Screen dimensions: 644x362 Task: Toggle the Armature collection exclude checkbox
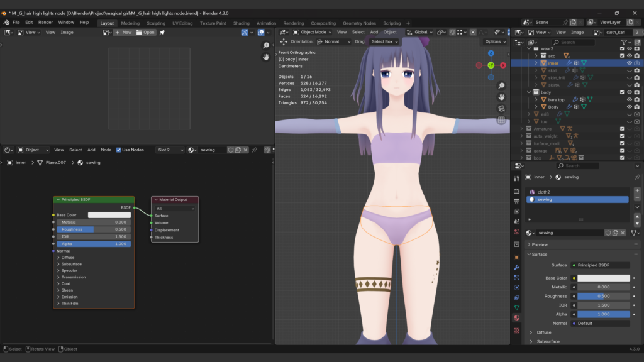tap(622, 128)
